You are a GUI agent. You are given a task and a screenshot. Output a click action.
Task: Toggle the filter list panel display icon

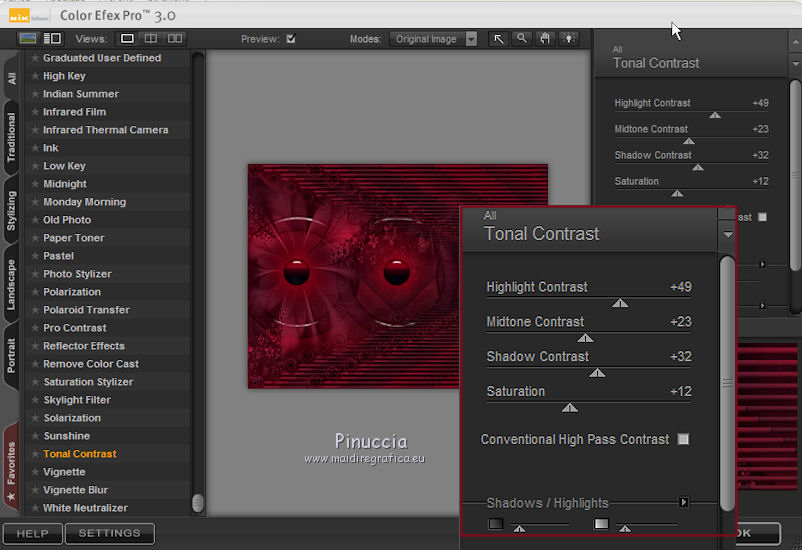[x=52, y=39]
